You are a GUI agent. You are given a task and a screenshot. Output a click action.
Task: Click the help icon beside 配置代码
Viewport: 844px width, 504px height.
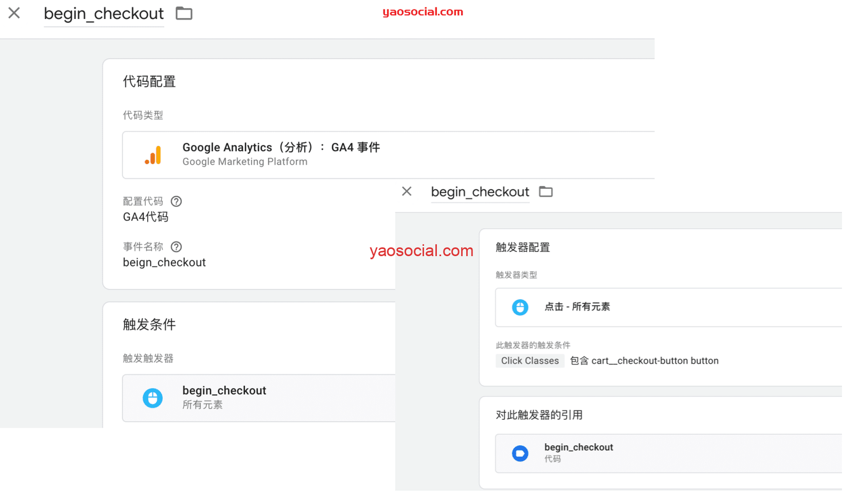click(x=176, y=201)
